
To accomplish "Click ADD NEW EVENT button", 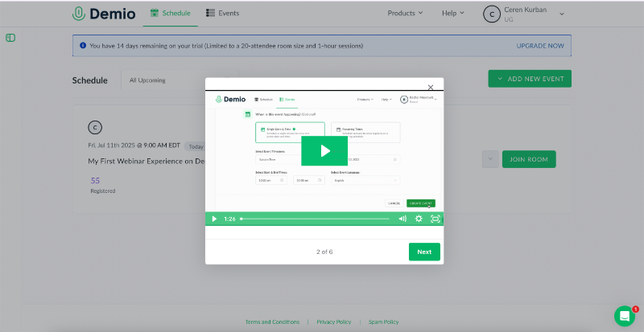I will (x=530, y=79).
